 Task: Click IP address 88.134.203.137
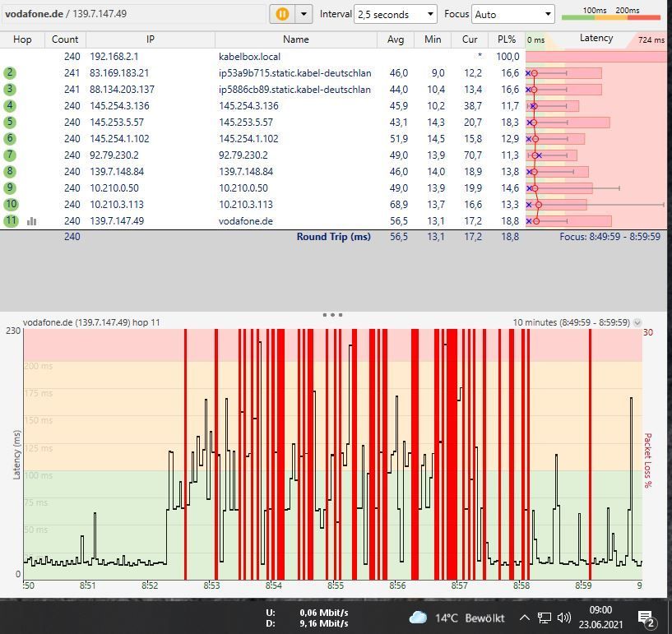click(122, 89)
